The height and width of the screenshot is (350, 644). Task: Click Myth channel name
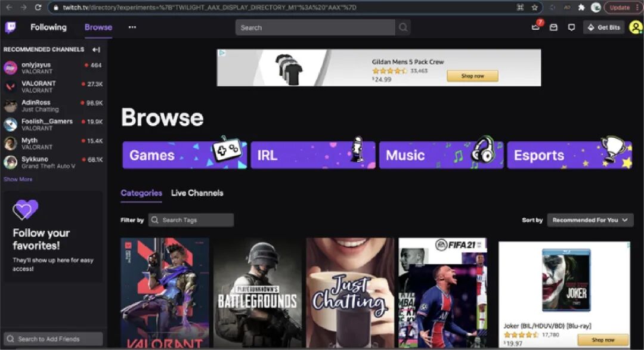tap(29, 141)
